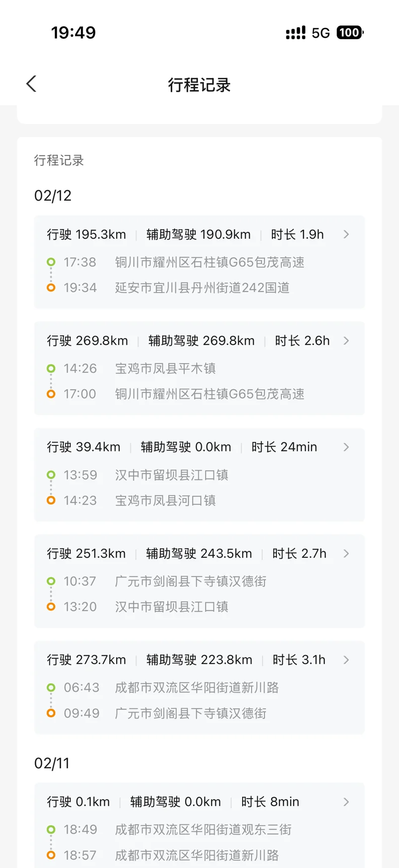Tap orange end dot at 13:20
The height and width of the screenshot is (868, 399).
[51, 606]
